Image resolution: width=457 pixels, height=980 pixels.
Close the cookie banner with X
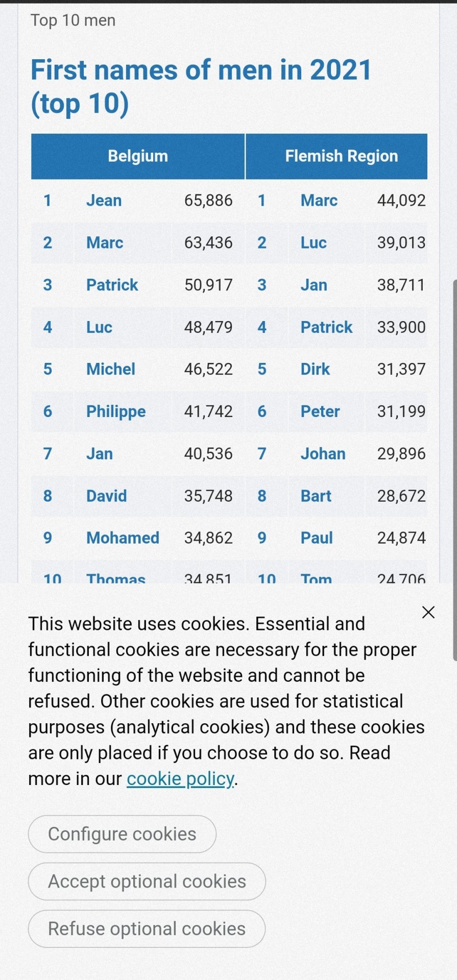click(428, 612)
